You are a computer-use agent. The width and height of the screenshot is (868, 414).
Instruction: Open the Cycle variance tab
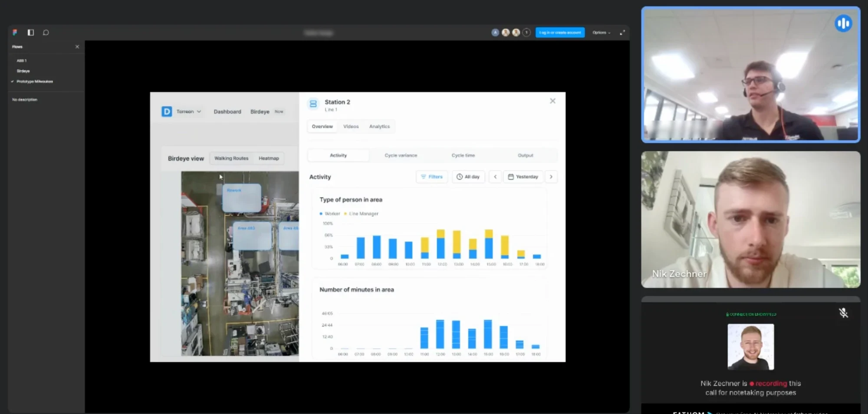click(x=401, y=156)
